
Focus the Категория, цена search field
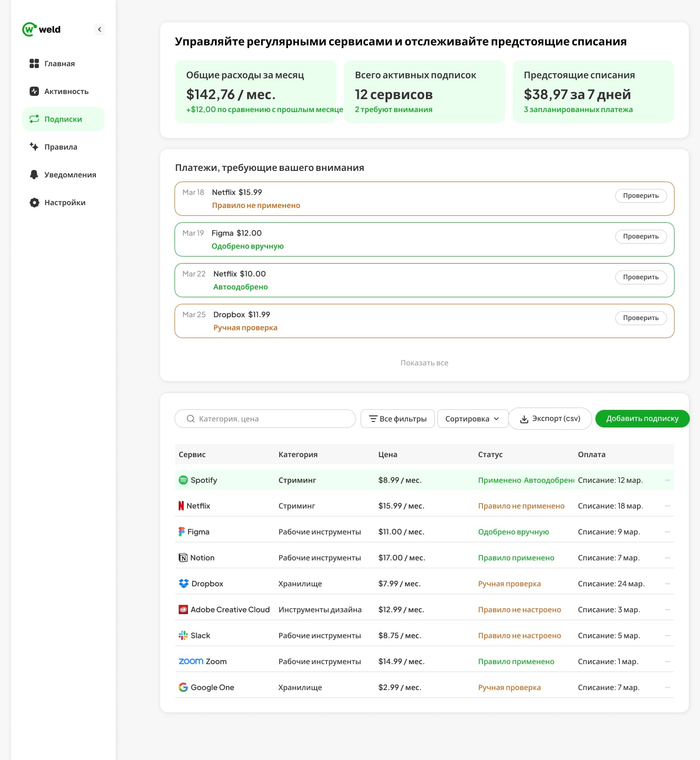pyautogui.click(x=265, y=419)
